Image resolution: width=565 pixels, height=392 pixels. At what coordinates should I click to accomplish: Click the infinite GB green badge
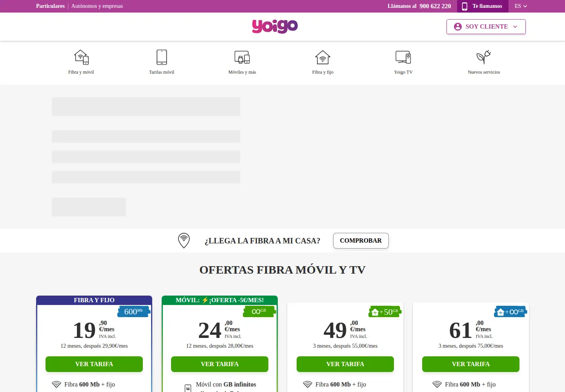pos(259,311)
